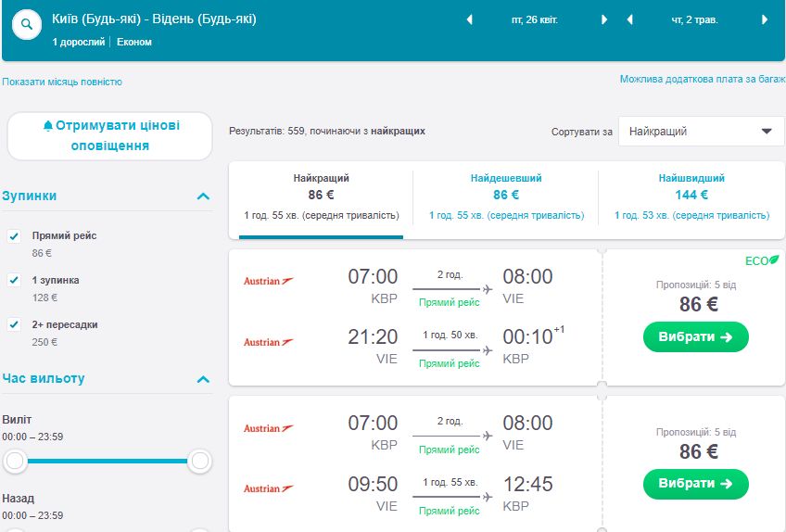Collapse the Зупинки filter section

203,196
